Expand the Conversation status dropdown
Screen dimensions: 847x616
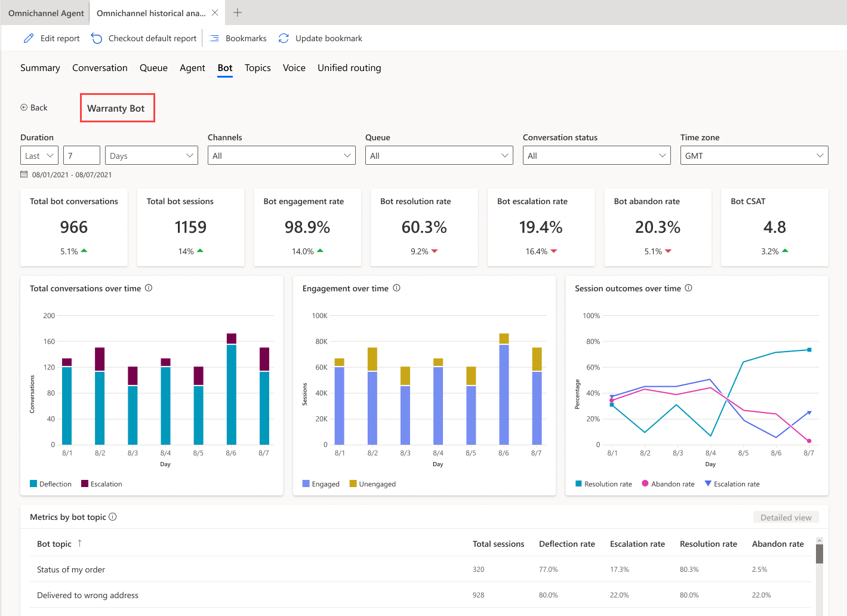click(x=597, y=155)
